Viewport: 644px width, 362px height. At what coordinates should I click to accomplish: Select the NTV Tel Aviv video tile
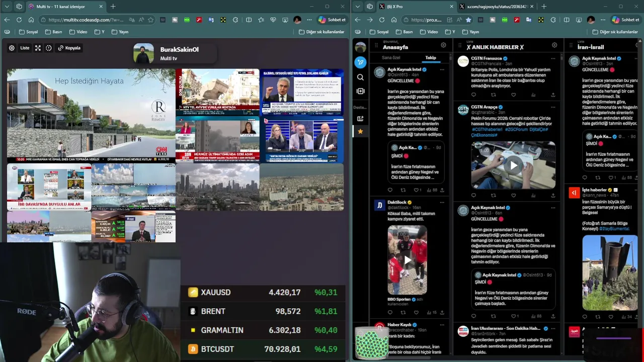coord(217,92)
